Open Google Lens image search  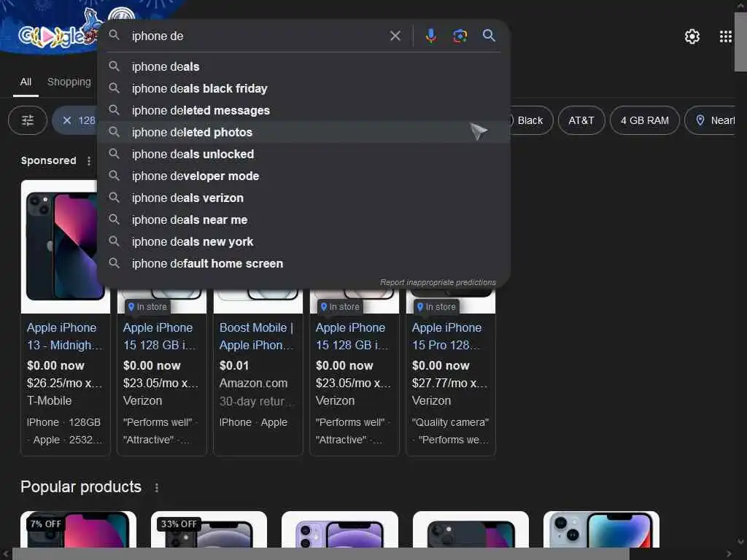coord(460,36)
